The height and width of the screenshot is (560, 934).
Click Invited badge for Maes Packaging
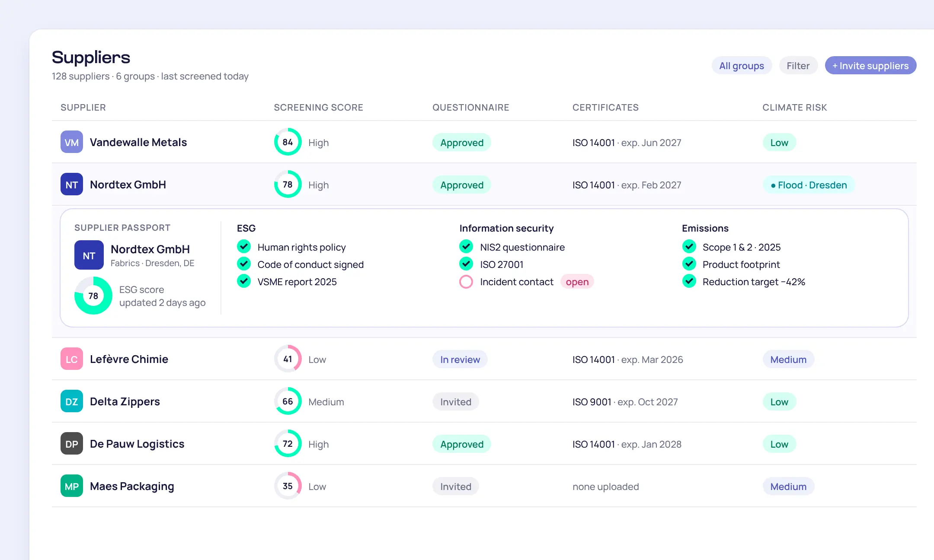(456, 487)
